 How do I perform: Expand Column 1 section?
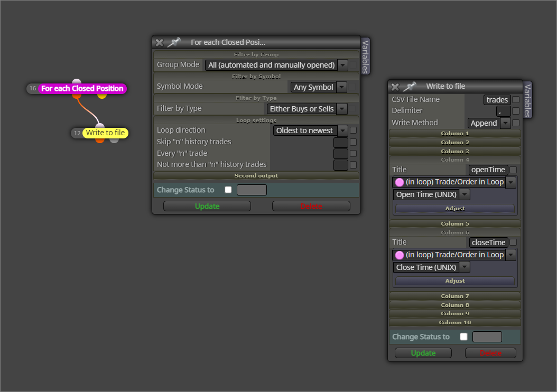pos(454,134)
